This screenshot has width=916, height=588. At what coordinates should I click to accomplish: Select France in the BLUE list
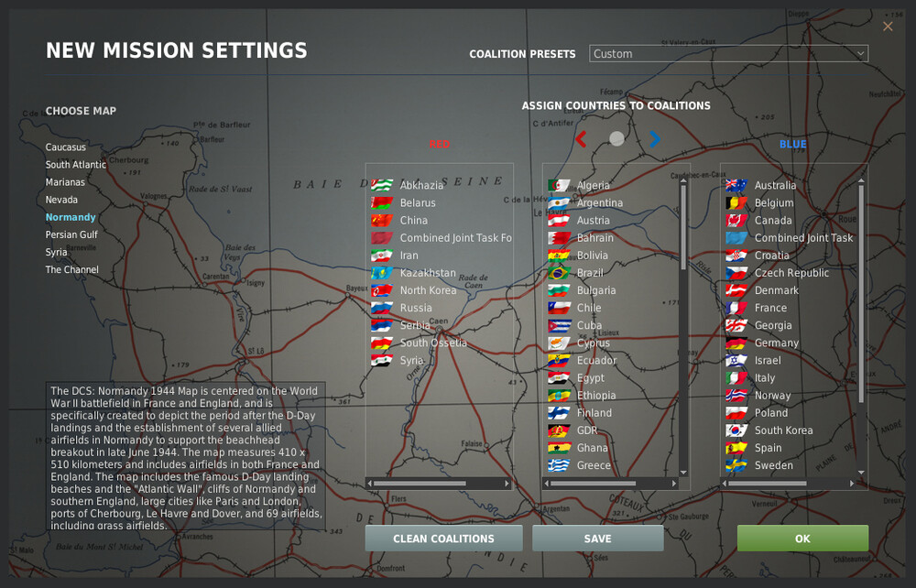pyautogui.click(x=770, y=308)
